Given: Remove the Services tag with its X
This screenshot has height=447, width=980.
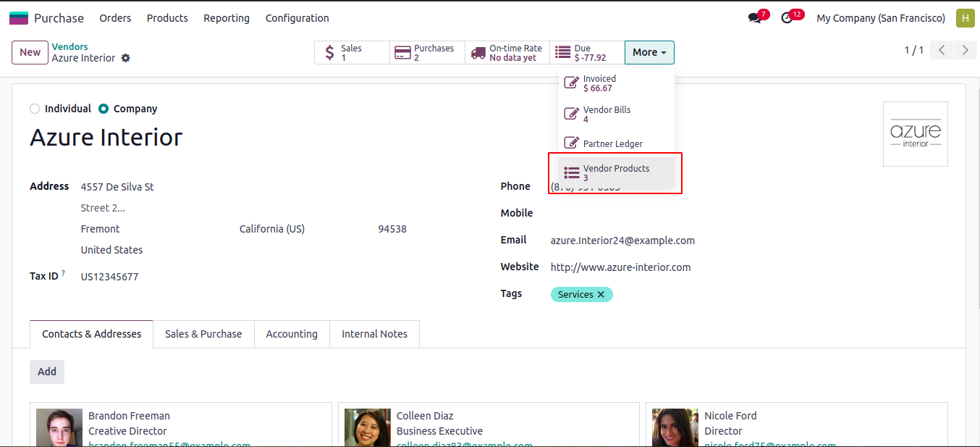Looking at the screenshot, I should 601,295.
